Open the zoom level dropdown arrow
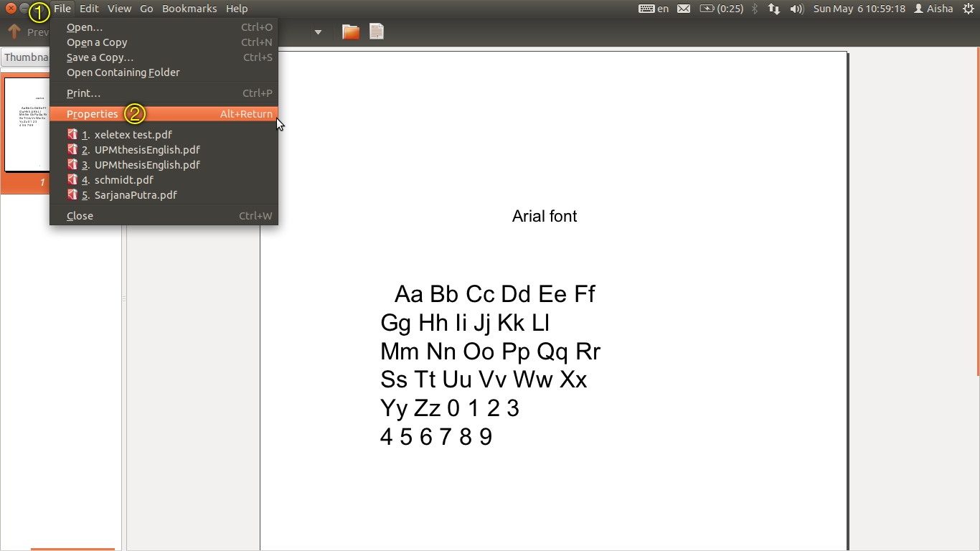This screenshot has height=551, width=980. click(318, 32)
